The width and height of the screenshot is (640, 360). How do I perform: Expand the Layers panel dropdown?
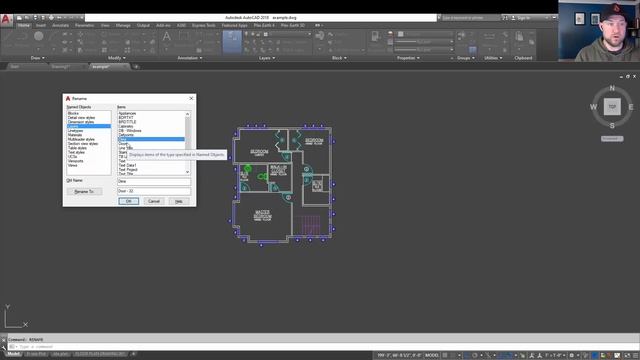point(267,58)
